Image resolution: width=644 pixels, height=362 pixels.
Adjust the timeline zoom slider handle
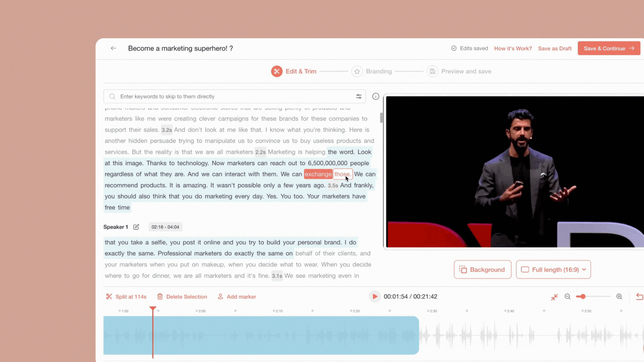pyautogui.click(x=583, y=297)
